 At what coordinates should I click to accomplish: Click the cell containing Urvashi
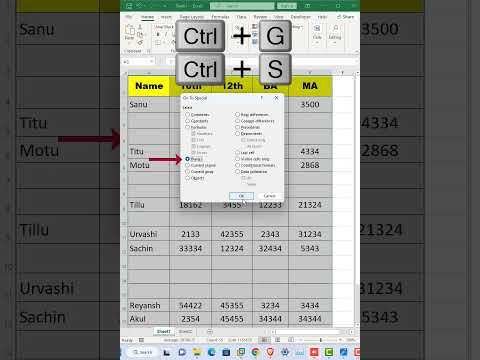click(149, 234)
